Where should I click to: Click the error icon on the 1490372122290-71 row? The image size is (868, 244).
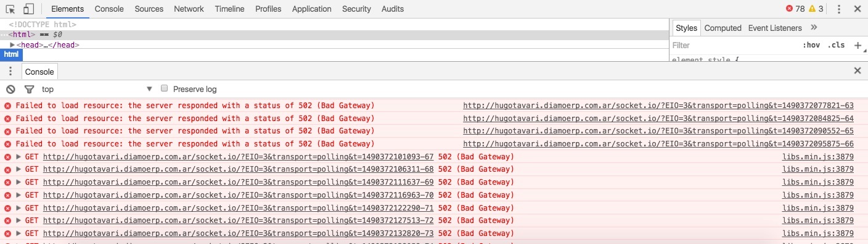coord(7,208)
